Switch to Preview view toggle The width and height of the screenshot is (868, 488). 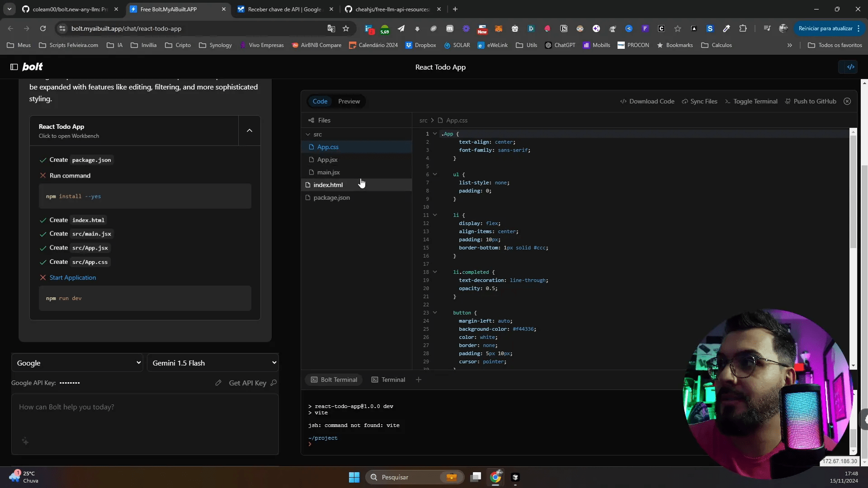(x=349, y=101)
